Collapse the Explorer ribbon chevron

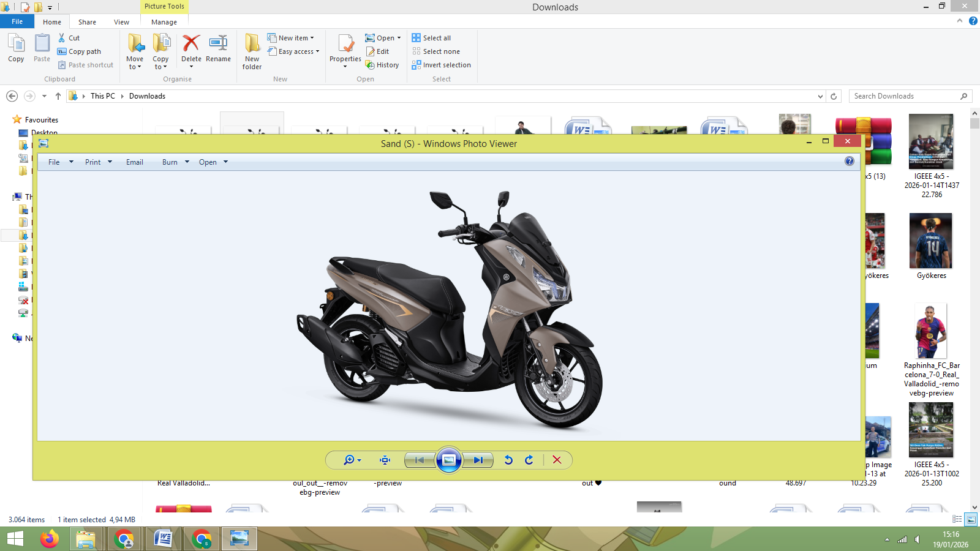(x=960, y=21)
